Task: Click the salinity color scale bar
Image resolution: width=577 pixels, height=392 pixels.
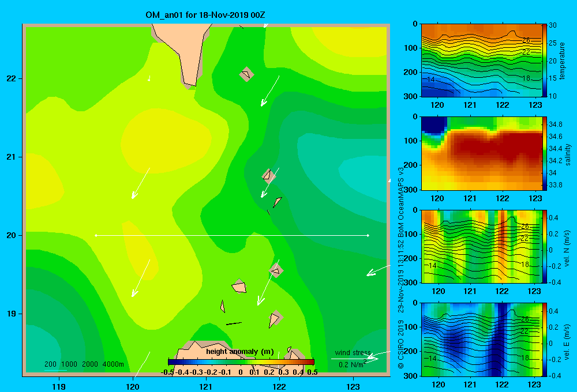Action: click(545, 153)
